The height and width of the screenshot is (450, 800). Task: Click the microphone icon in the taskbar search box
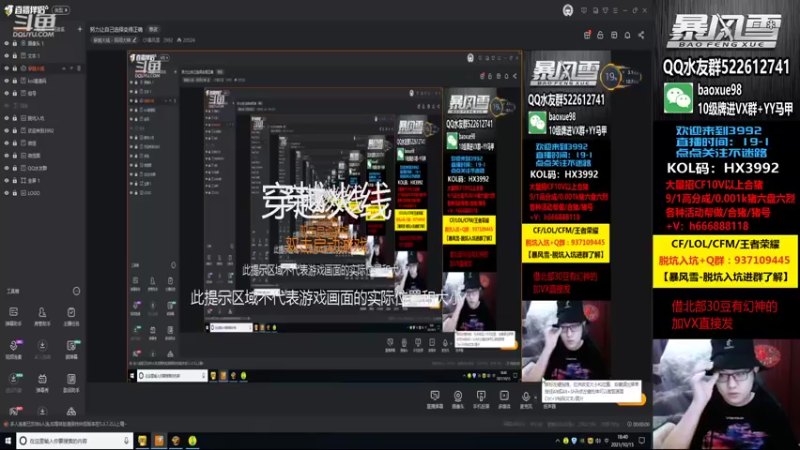[x=126, y=440]
